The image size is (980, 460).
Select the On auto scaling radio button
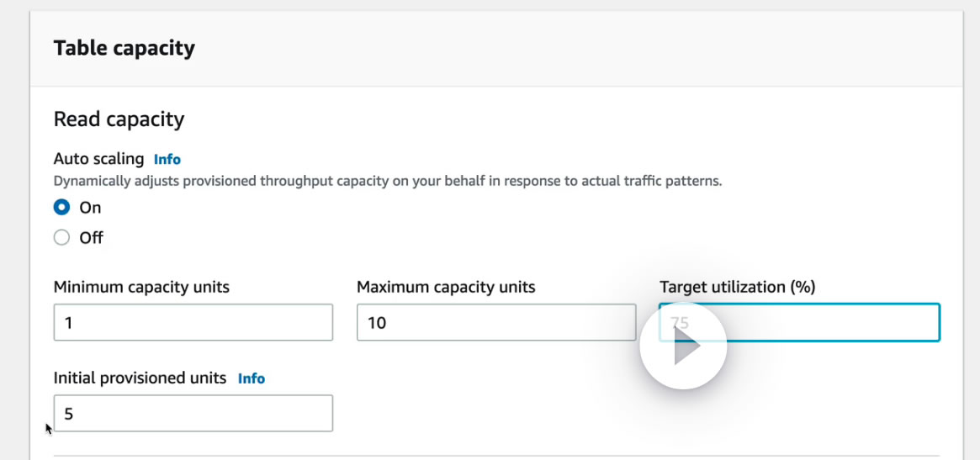[61, 207]
